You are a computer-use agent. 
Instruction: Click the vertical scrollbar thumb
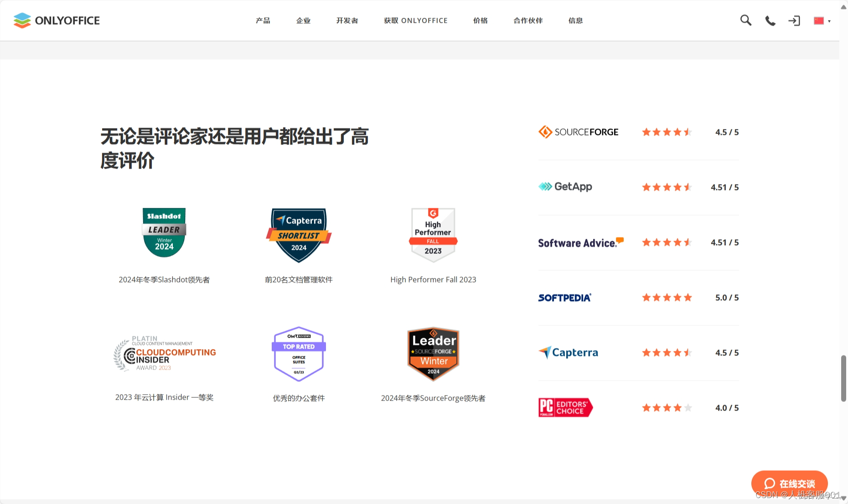[x=843, y=378]
